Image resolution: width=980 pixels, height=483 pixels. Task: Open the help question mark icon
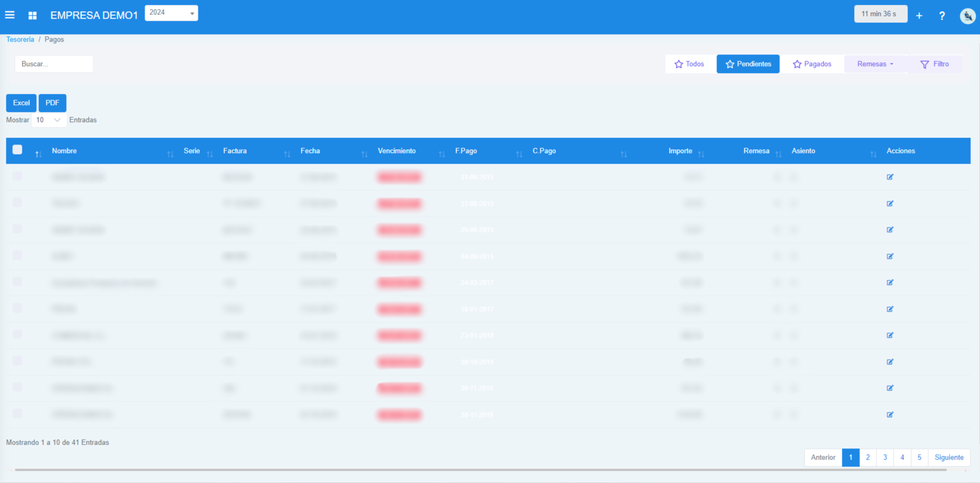point(942,16)
